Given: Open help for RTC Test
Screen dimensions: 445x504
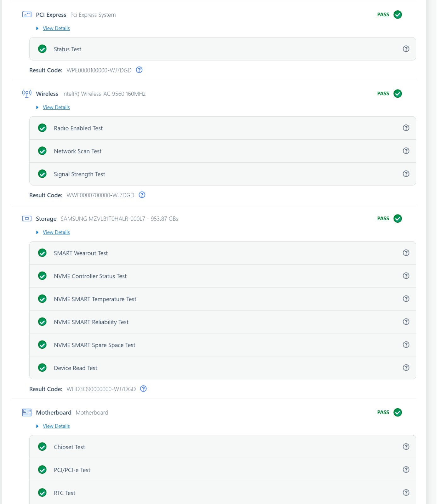Looking at the screenshot, I should click(x=406, y=493).
